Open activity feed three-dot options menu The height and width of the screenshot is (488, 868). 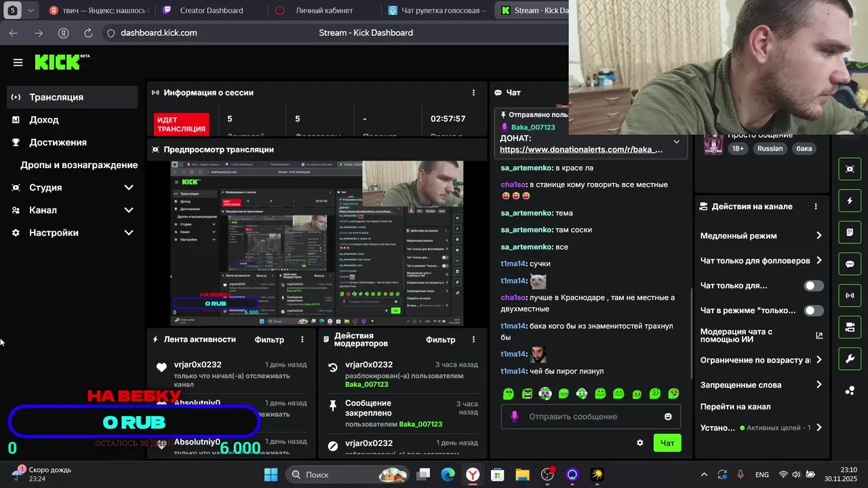(302, 340)
